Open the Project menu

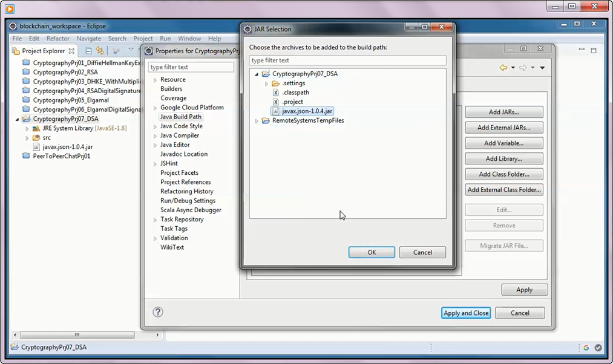tap(143, 38)
